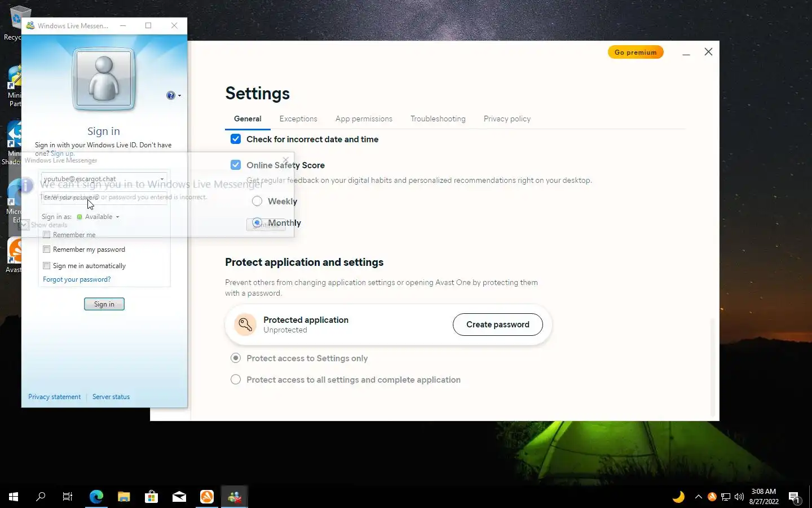The image size is (812, 508).
Task: Check the Remember me box
Action: [x=47, y=235]
